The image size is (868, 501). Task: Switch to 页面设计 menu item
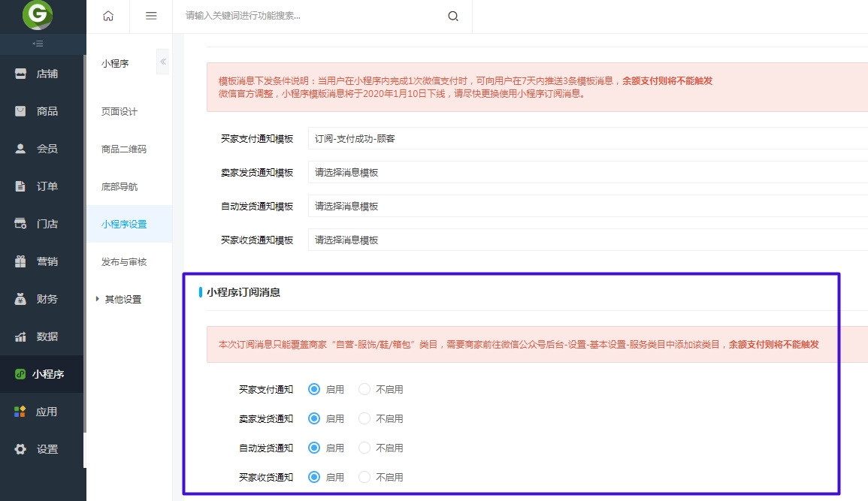pos(119,111)
